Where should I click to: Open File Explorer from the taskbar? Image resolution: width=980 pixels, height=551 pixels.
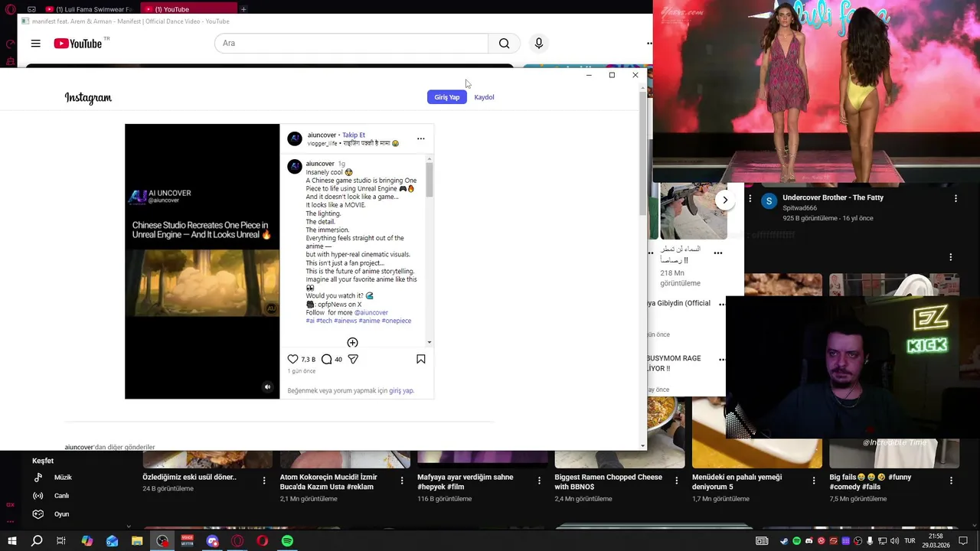(x=137, y=541)
